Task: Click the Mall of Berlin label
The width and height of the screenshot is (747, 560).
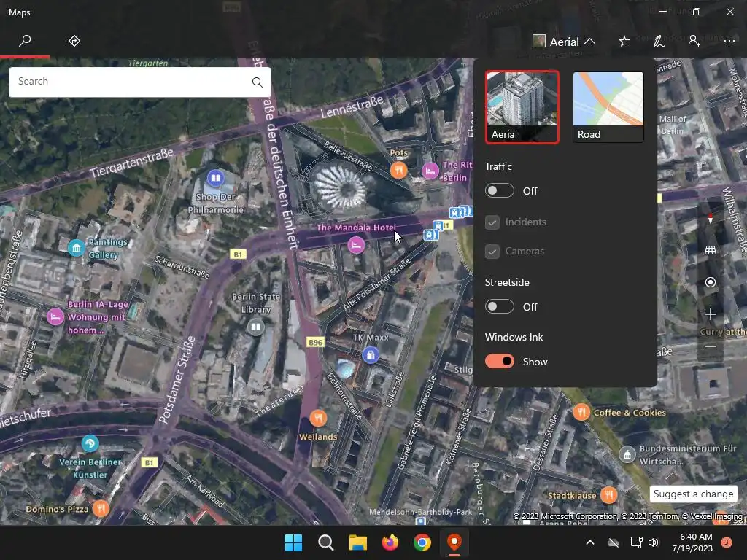Action: [x=672, y=125]
